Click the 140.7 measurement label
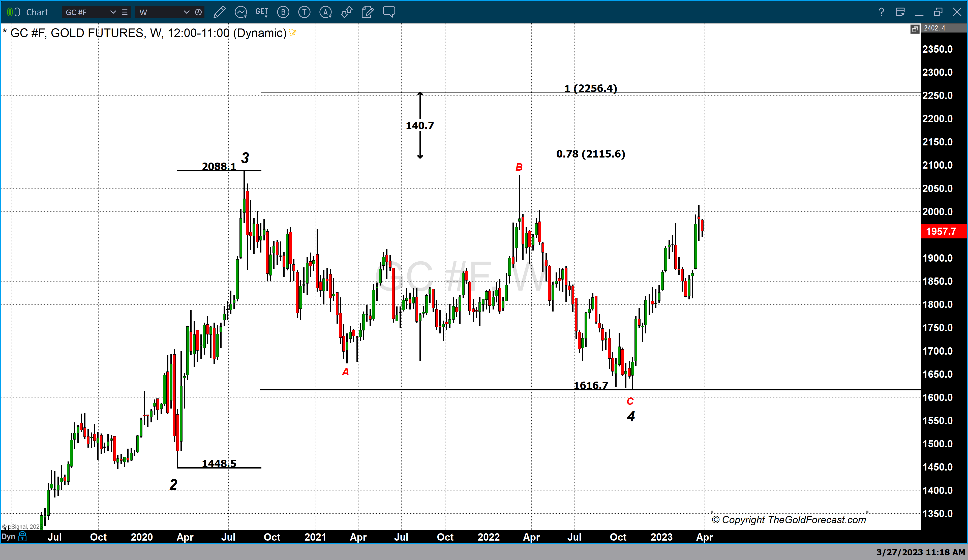The height and width of the screenshot is (560, 968). coord(420,126)
